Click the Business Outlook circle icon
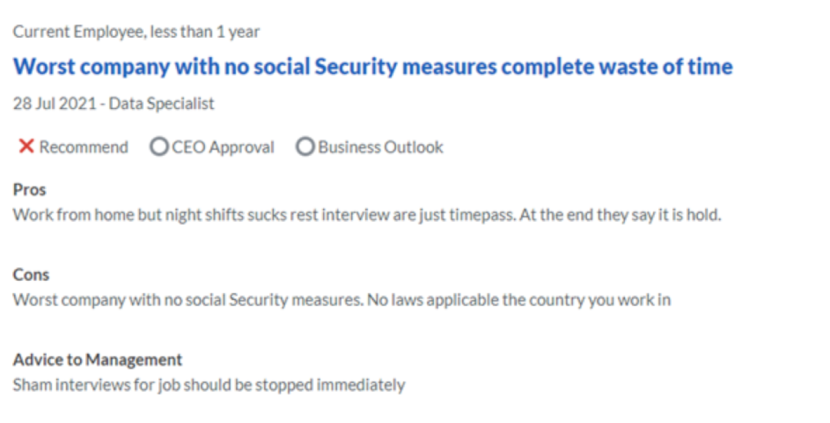Screen dimensions: 830x423 [305, 147]
